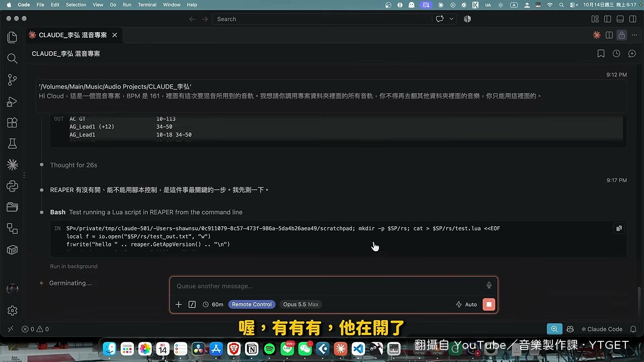Image resolution: width=644 pixels, height=362 pixels.
Task: Click the bookmark icon in chat header
Action: [601, 53]
